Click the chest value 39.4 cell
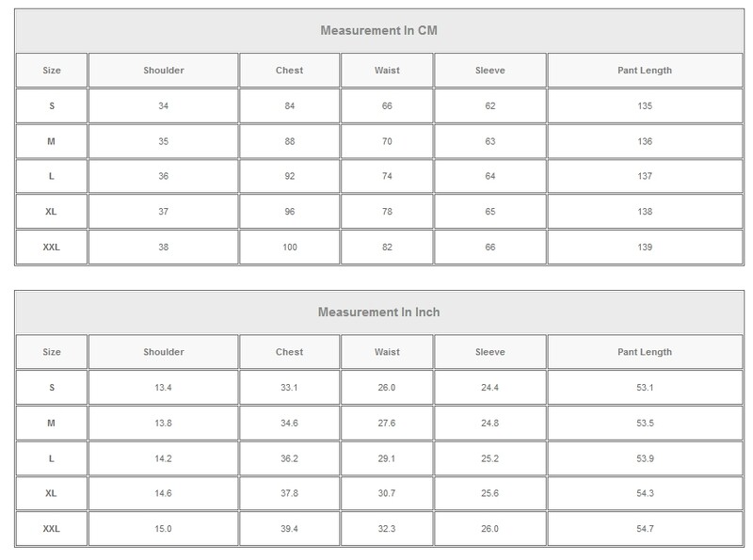Image resolution: width=753 pixels, height=560 pixels. tap(289, 529)
